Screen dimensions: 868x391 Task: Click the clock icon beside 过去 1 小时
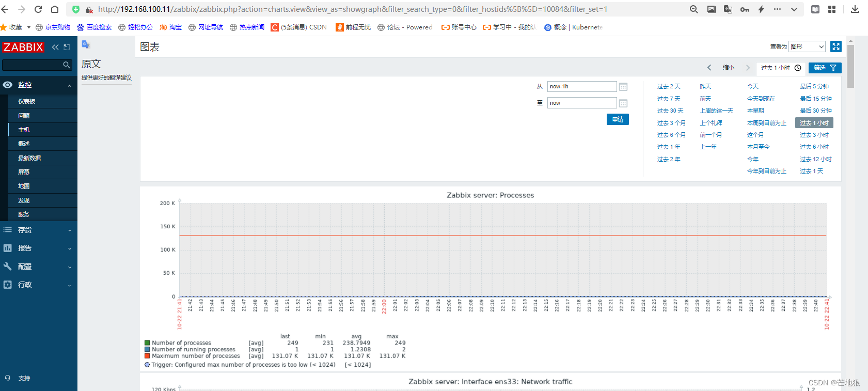(x=798, y=68)
